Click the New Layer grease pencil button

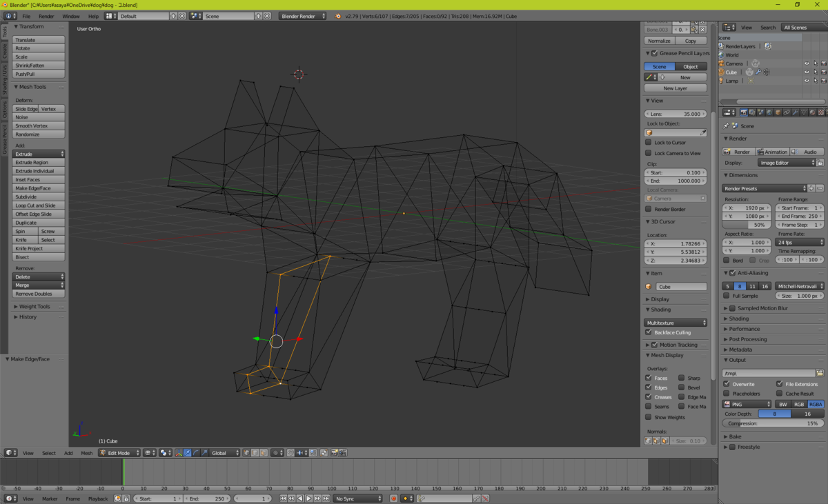point(676,88)
